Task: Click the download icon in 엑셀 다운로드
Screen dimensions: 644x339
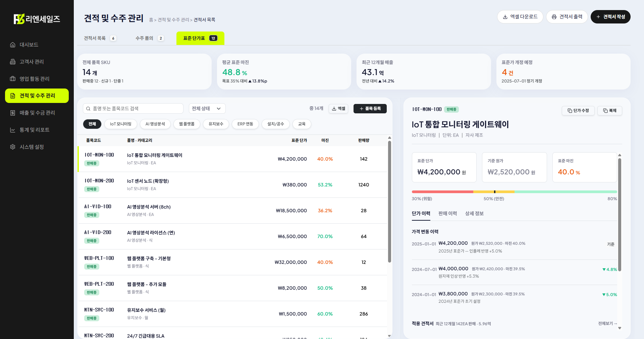Action: [x=505, y=17]
